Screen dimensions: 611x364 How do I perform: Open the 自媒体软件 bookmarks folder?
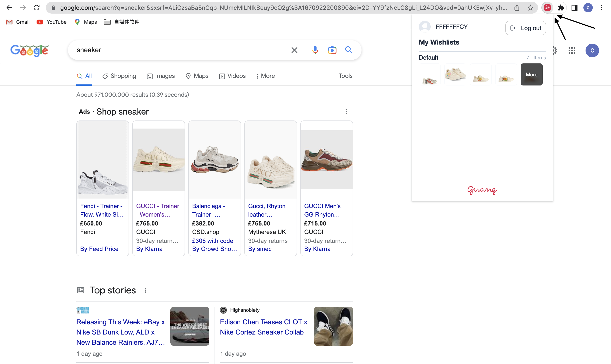point(122,22)
